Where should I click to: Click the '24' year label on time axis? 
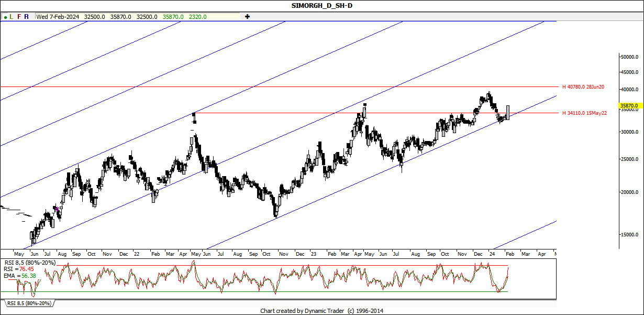pyautogui.click(x=492, y=254)
